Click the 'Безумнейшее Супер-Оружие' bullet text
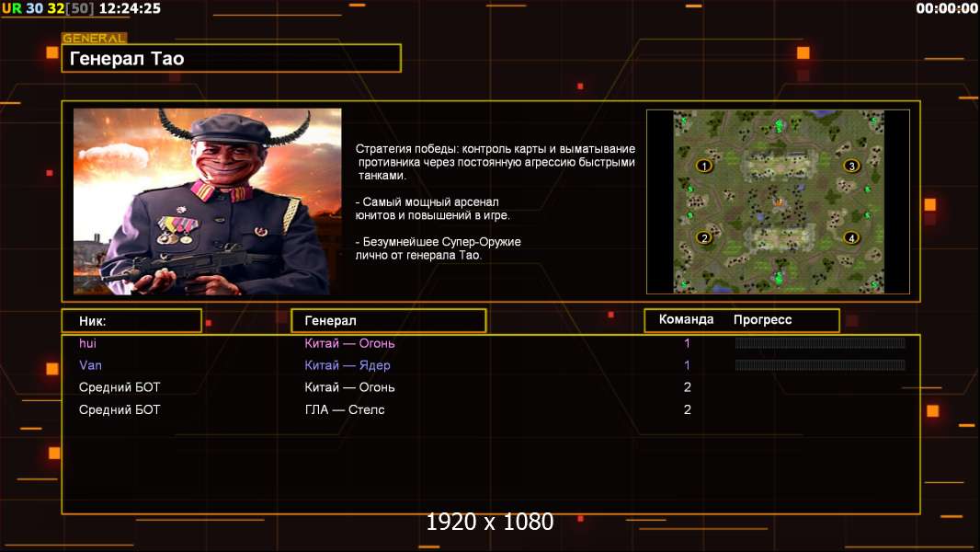 pos(439,248)
